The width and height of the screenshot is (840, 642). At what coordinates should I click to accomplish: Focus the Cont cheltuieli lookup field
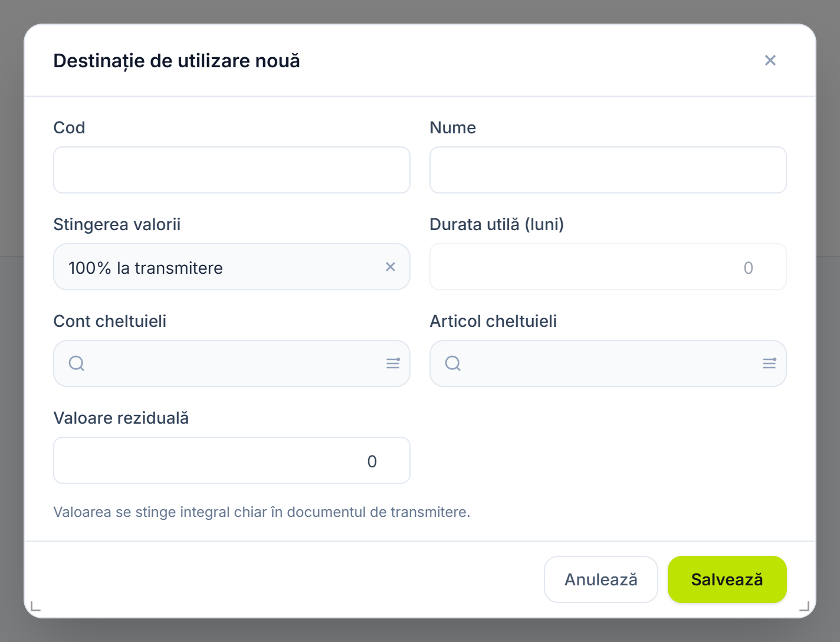pos(232,363)
